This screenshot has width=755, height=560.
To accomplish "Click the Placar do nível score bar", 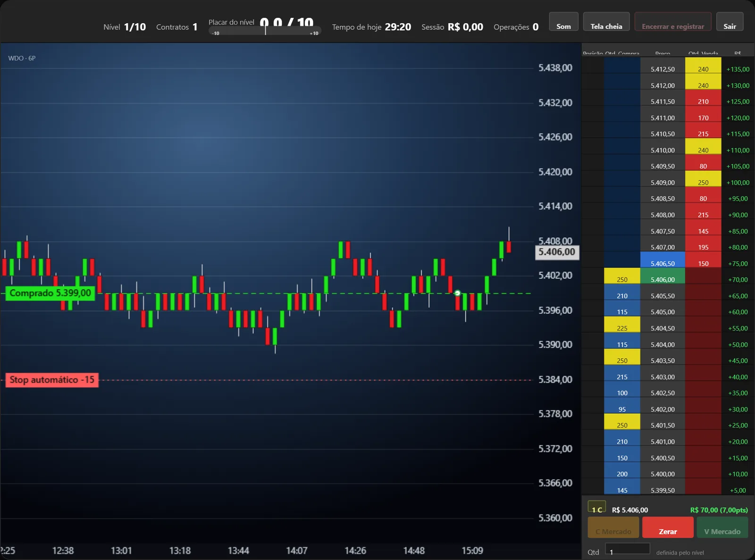I will coord(265,31).
